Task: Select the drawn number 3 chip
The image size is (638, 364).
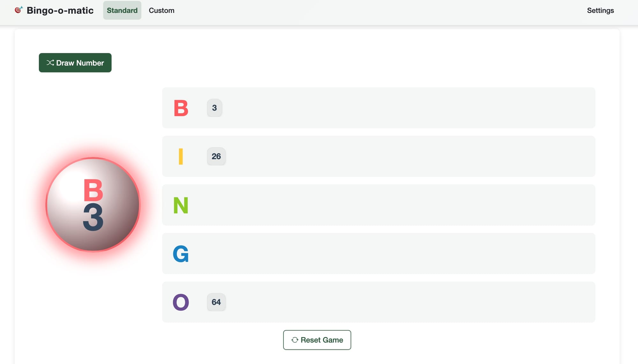Action: click(x=214, y=108)
